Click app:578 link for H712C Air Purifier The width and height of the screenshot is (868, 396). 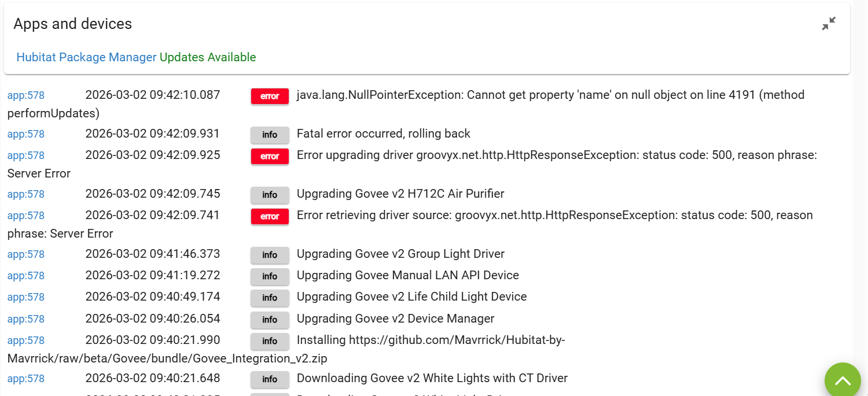(26, 194)
